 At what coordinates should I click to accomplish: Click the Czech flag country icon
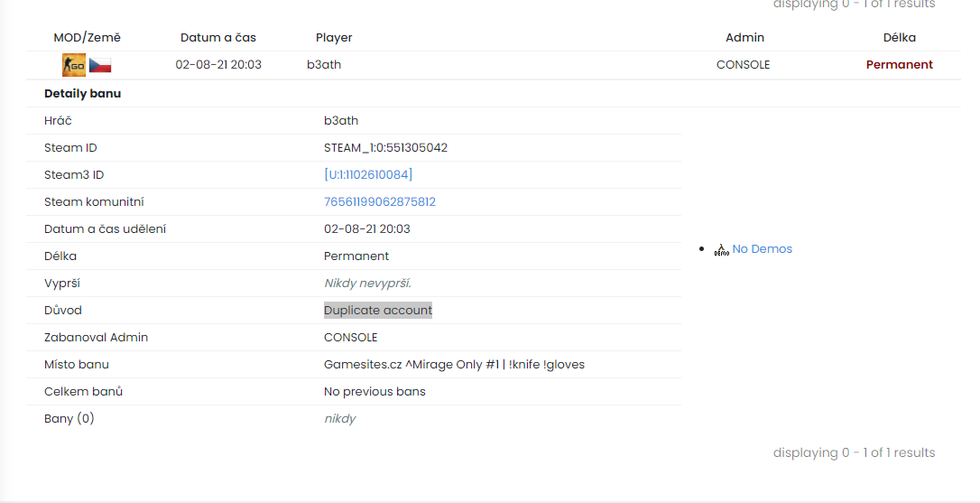pyautogui.click(x=100, y=65)
